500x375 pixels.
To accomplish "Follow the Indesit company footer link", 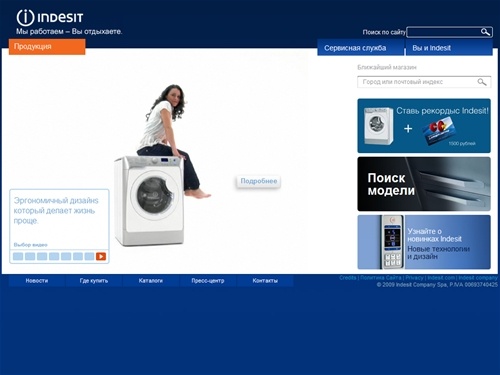I will point(478,278).
